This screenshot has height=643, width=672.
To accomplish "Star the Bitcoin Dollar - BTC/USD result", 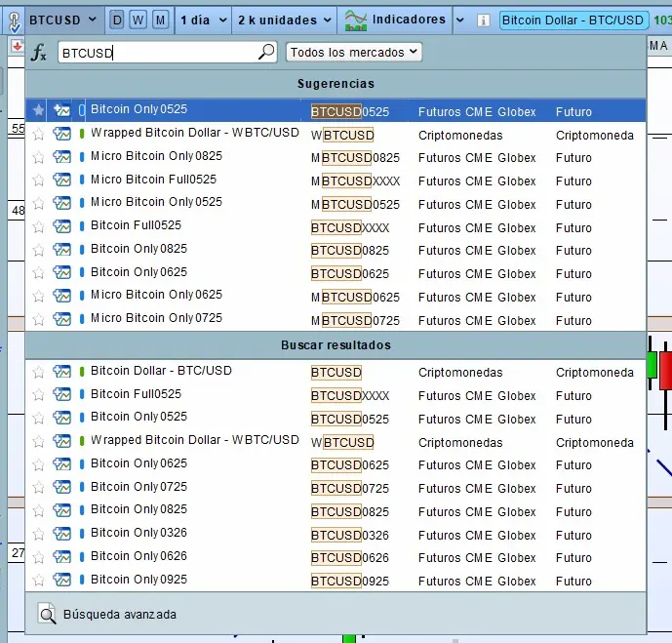I will (x=38, y=372).
